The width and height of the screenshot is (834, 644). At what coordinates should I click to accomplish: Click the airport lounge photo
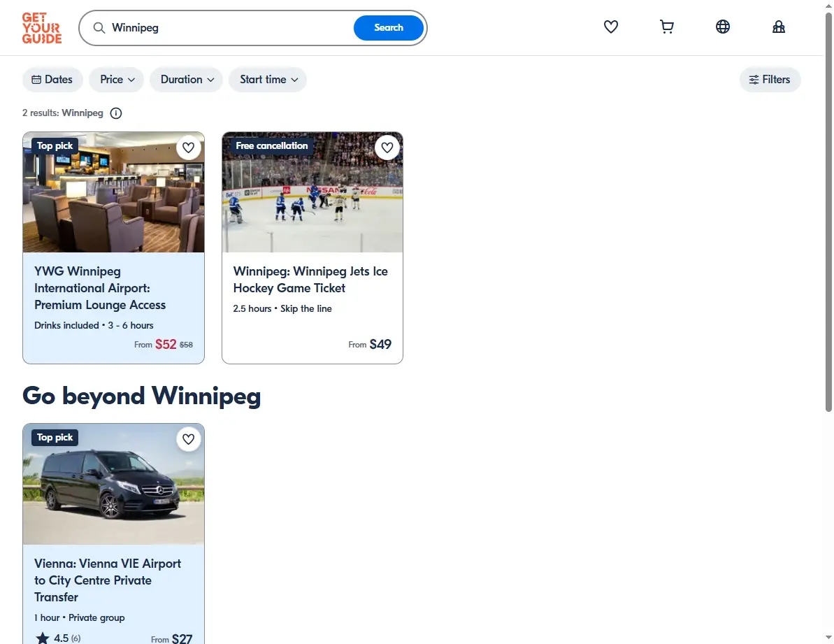pos(113,192)
